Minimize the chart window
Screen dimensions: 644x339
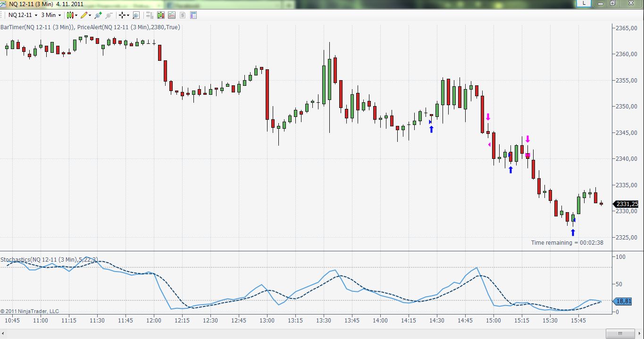click(x=600, y=3)
